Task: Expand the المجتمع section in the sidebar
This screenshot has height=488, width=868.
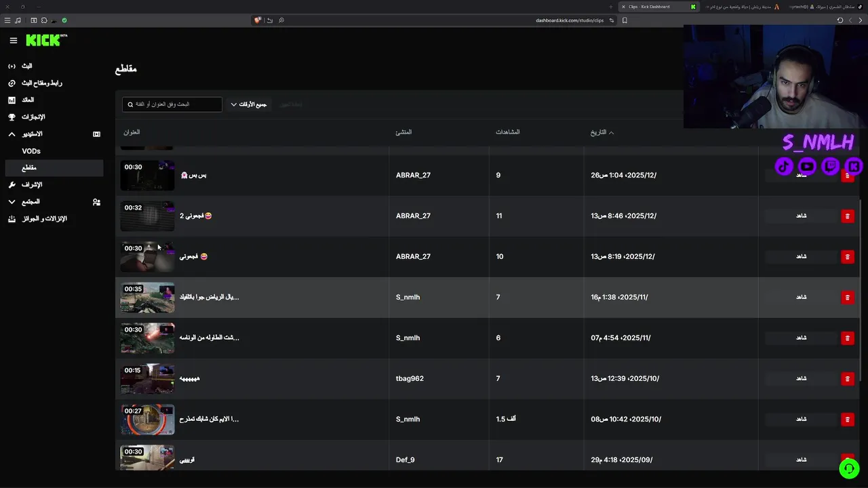Action: click(x=12, y=202)
